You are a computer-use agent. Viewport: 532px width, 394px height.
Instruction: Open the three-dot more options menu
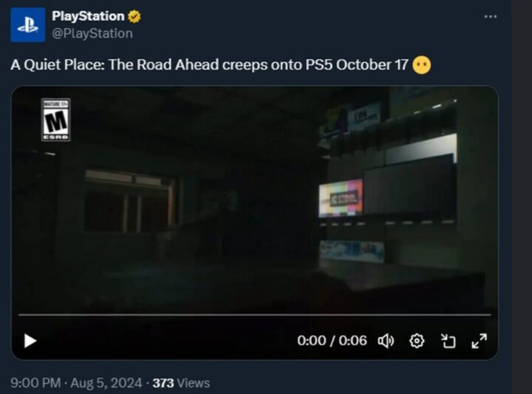(x=491, y=16)
